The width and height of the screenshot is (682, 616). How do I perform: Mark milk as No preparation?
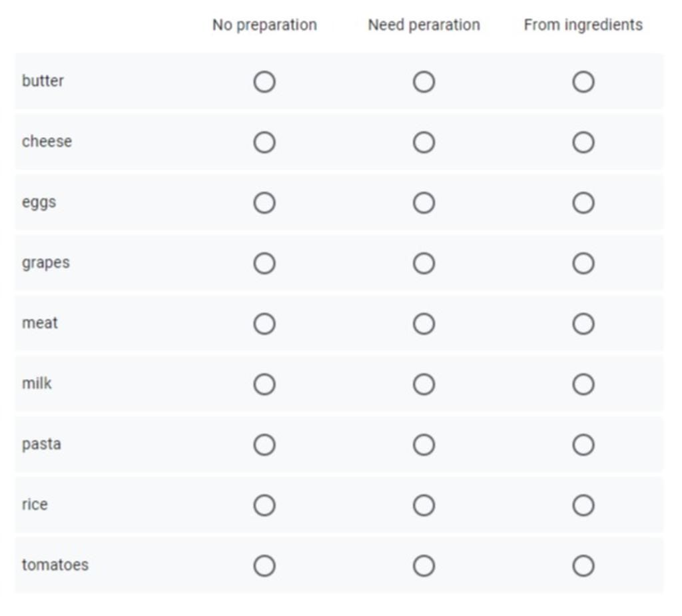pyautogui.click(x=264, y=384)
